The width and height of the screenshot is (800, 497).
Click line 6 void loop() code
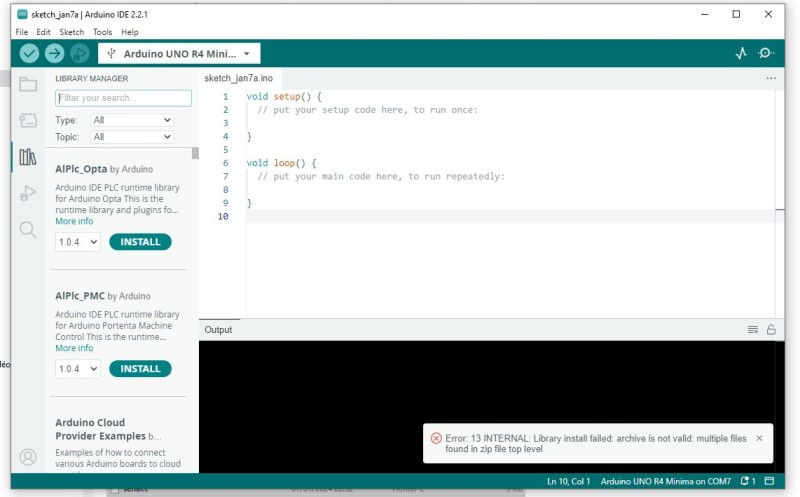click(281, 163)
